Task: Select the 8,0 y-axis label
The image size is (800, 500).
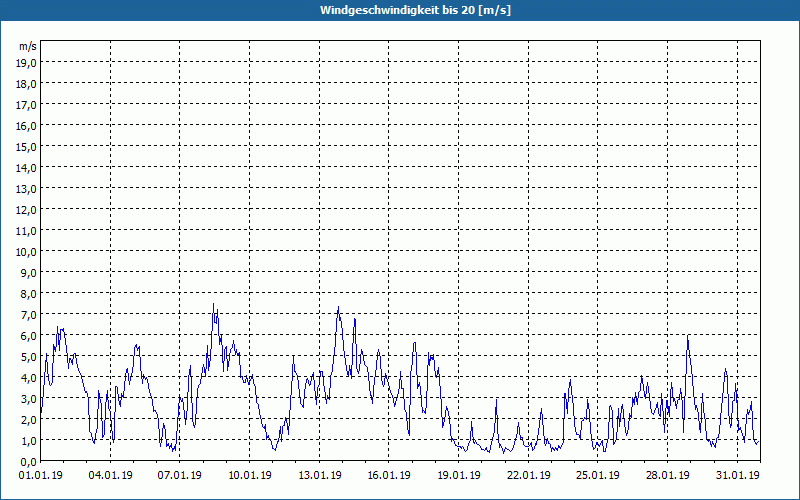Action: point(30,294)
